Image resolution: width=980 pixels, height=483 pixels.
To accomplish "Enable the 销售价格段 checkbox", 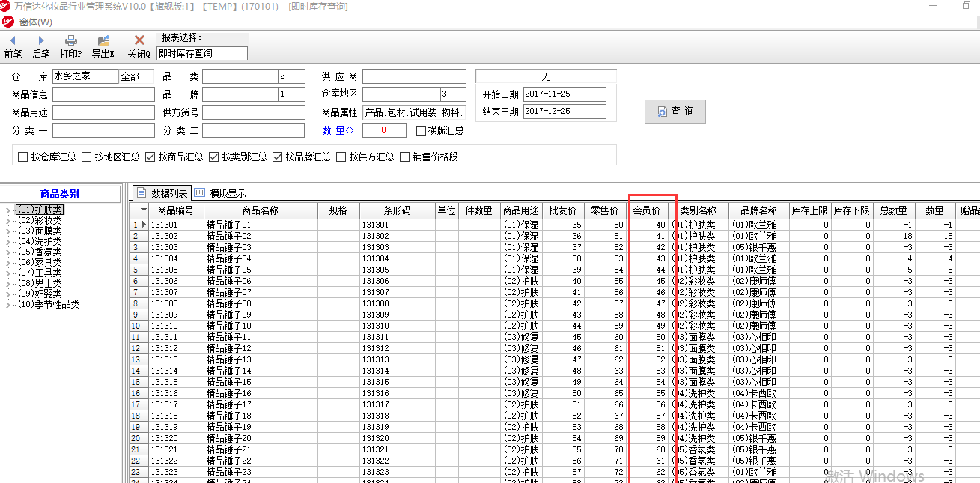I will 405,157.
